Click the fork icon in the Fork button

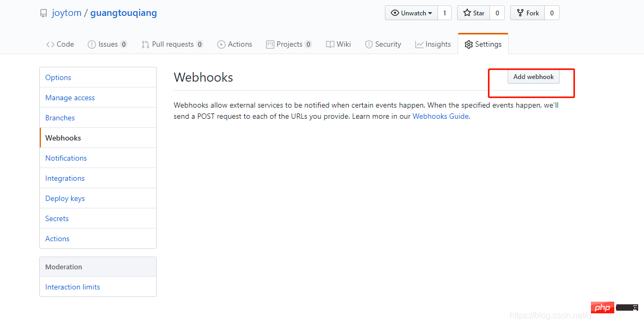[520, 13]
